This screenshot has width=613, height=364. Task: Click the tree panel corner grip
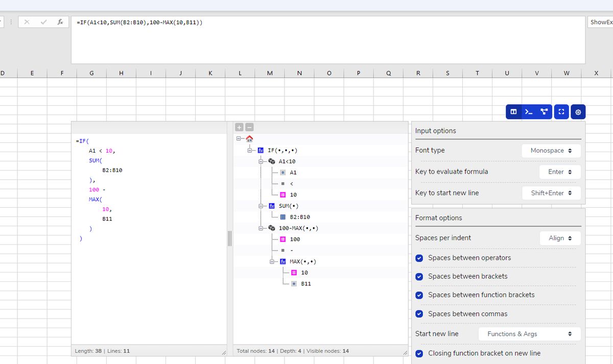click(x=405, y=353)
